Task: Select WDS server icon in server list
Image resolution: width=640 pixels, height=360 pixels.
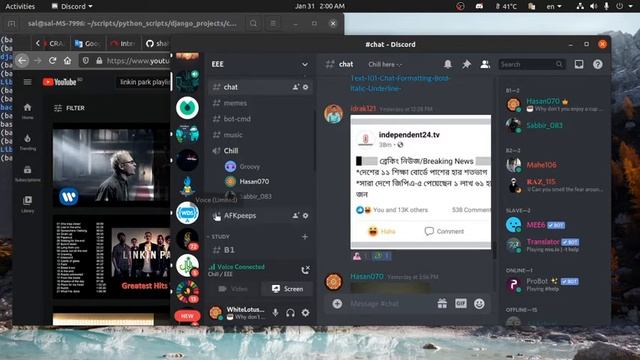Action: (187, 213)
